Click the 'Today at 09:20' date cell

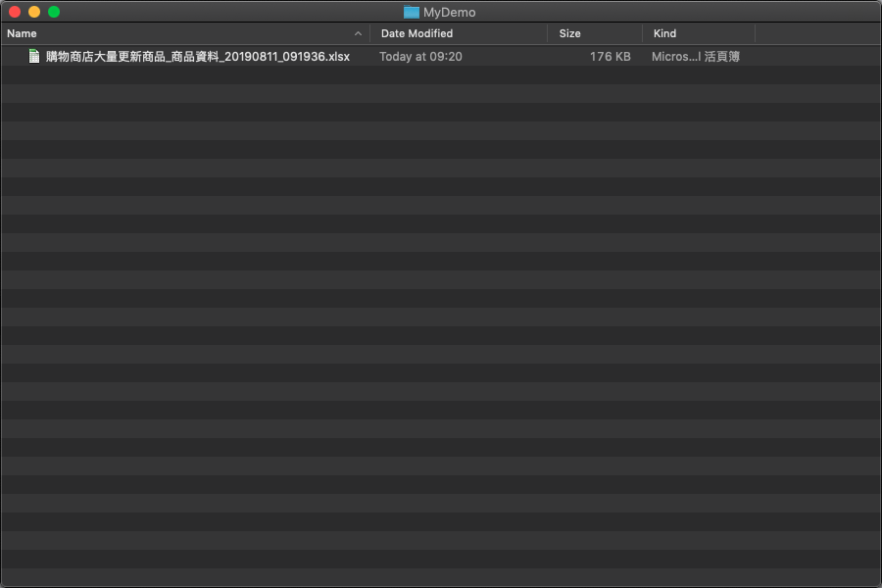[x=420, y=56]
